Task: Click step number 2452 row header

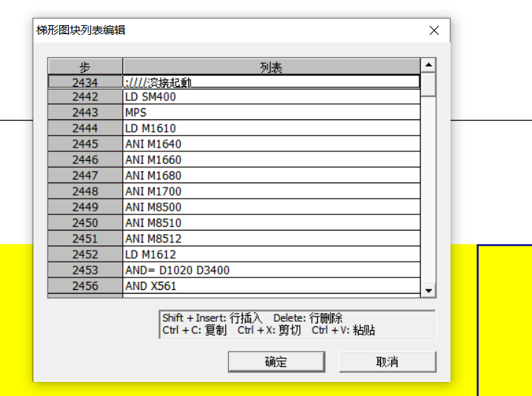Action: (x=85, y=254)
